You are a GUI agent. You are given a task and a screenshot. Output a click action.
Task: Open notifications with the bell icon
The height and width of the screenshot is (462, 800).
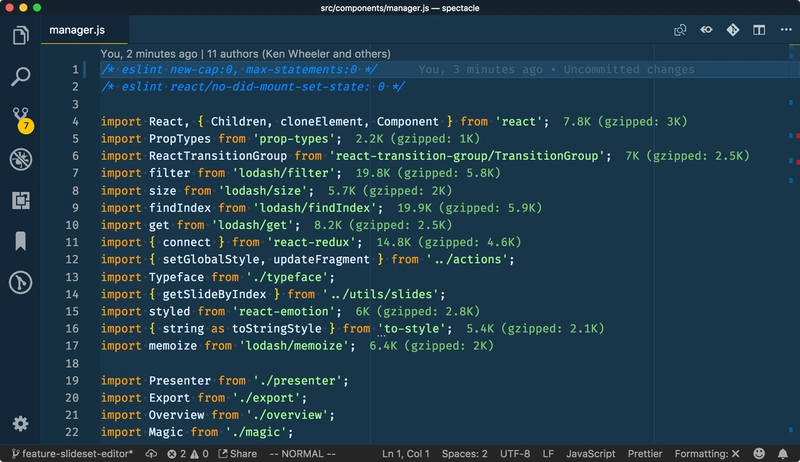pos(783,453)
